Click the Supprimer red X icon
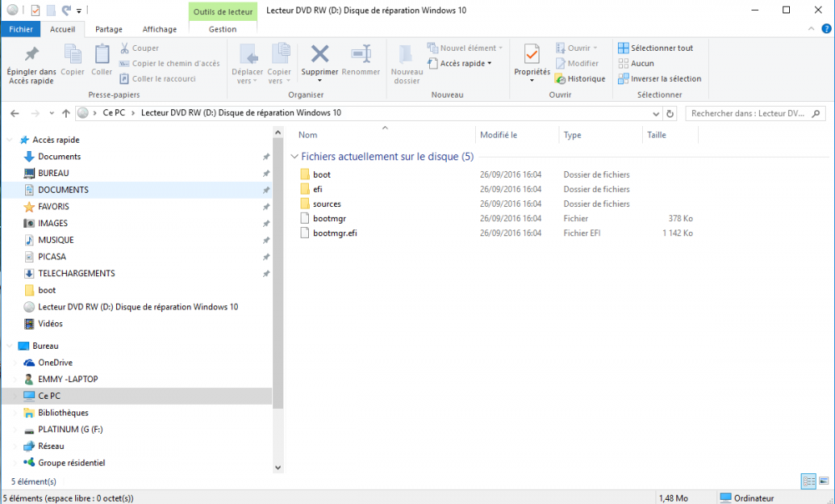835x504 pixels. point(320,55)
